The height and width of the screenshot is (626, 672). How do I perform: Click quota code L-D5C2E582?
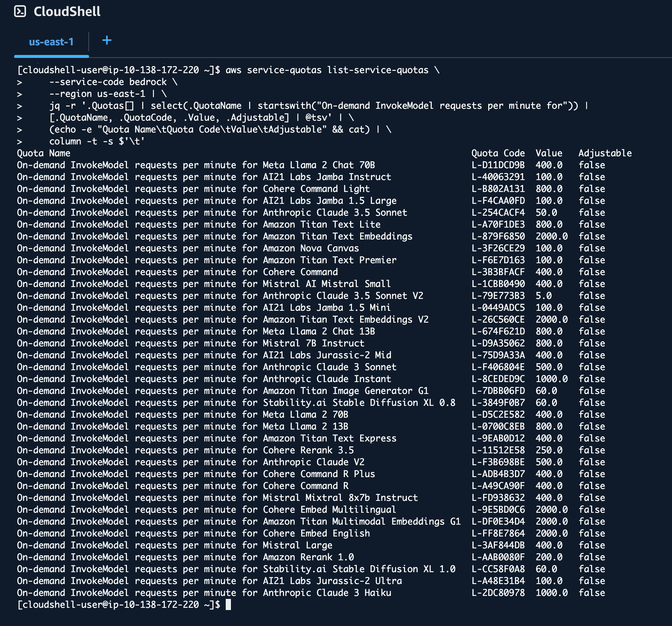(498, 414)
